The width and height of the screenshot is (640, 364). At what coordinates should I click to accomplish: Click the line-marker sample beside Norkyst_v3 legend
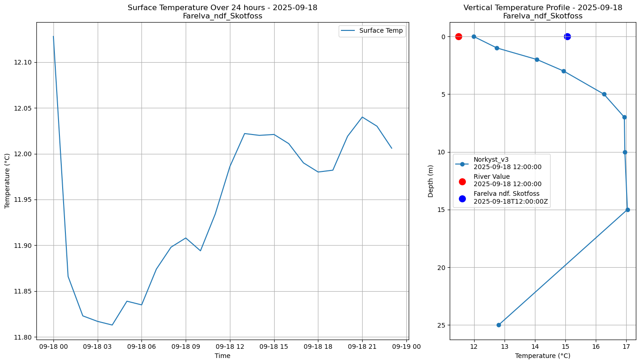pyautogui.click(x=462, y=164)
